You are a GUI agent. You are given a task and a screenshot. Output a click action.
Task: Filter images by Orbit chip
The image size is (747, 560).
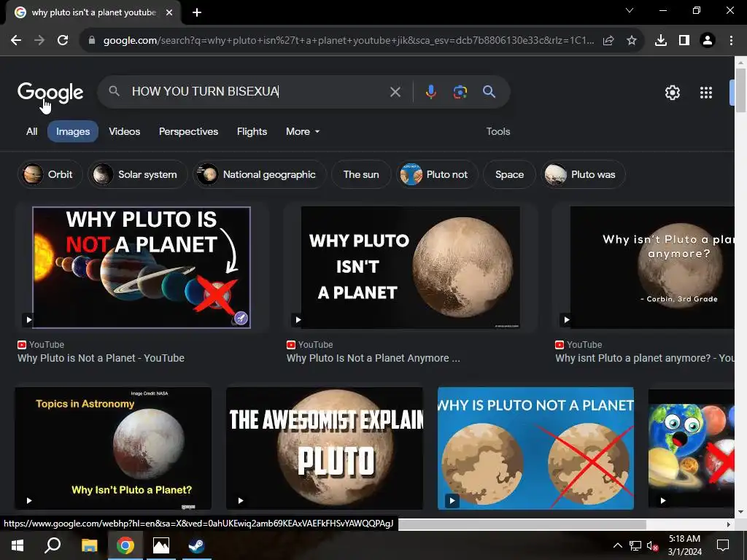coord(50,174)
